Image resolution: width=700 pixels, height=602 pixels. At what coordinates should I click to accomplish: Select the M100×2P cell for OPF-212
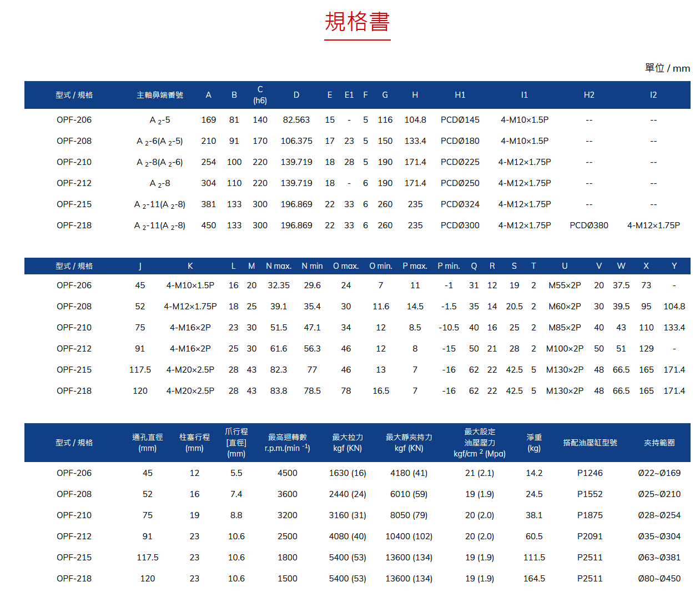(x=564, y=349)
